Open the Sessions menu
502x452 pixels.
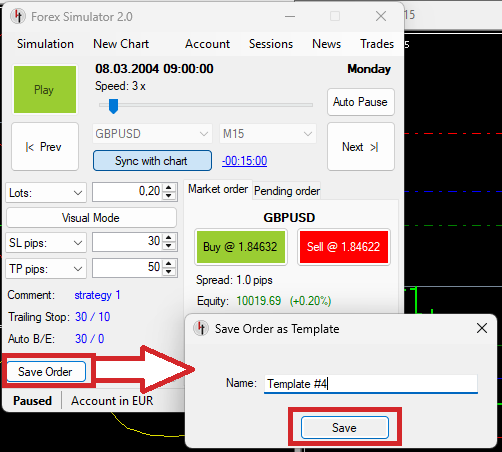tap(271, 44)
